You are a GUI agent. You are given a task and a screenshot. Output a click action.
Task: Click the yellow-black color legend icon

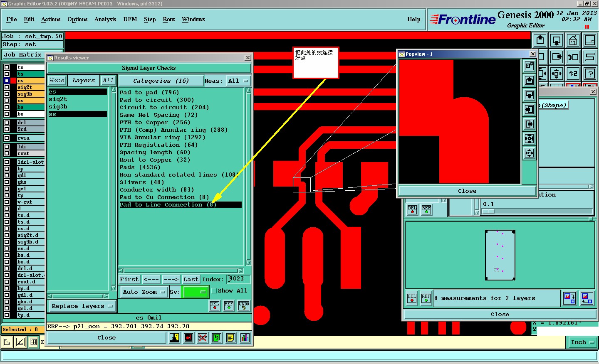click(x=174, y=338)
